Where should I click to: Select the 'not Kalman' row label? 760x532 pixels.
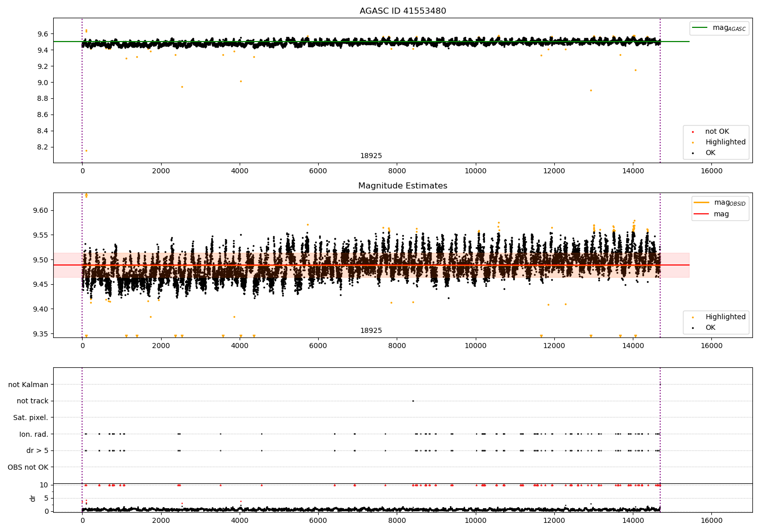[x=28, y=385]
